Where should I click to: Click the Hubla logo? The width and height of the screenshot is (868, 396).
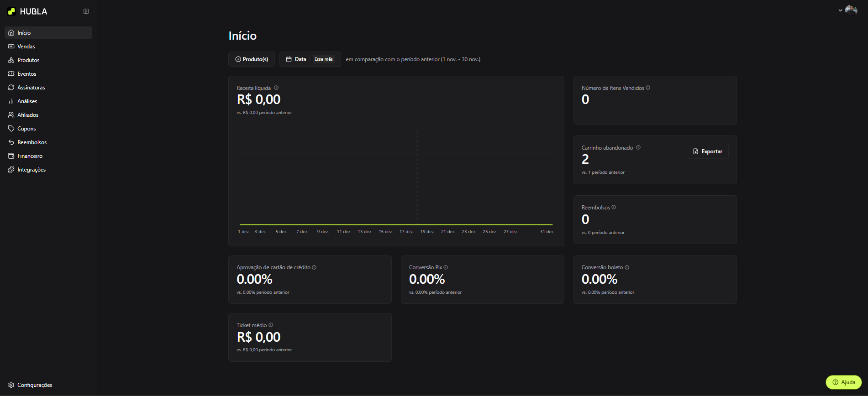(28, 11)
